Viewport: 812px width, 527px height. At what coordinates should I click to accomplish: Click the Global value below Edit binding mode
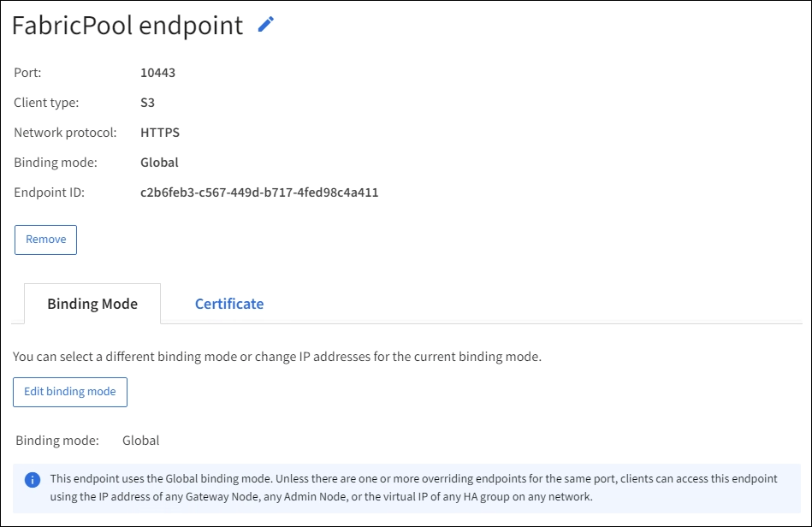click(141, 441)
